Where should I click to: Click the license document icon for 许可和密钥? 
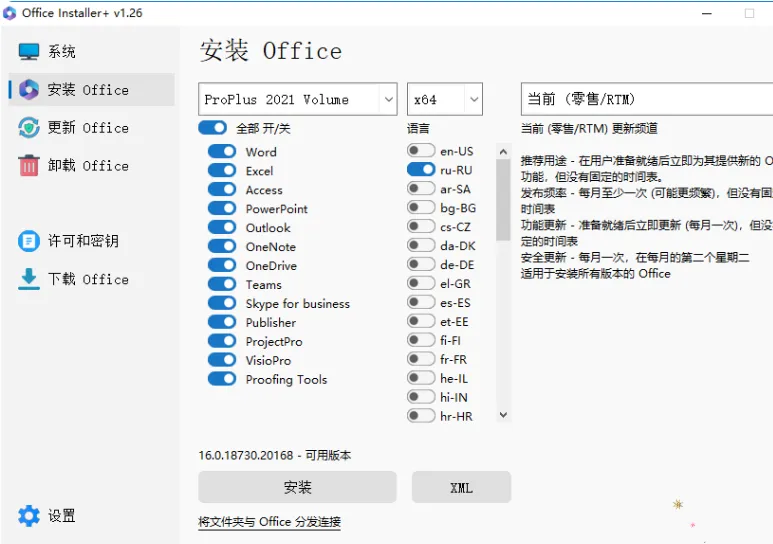[29, 241]
